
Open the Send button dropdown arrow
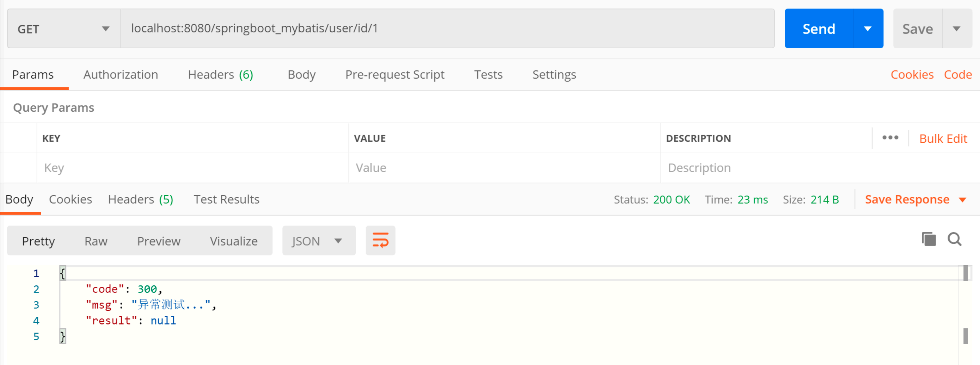tap(868, 29)
